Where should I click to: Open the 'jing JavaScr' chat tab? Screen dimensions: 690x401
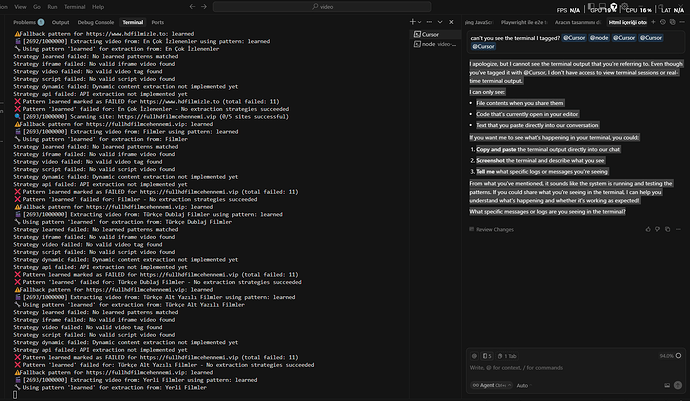click(479, 22)
